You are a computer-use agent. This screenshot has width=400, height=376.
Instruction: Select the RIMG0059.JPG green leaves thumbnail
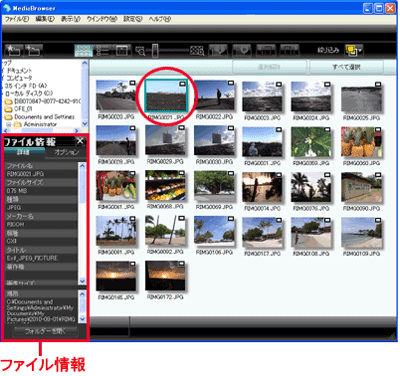point(311,142)
